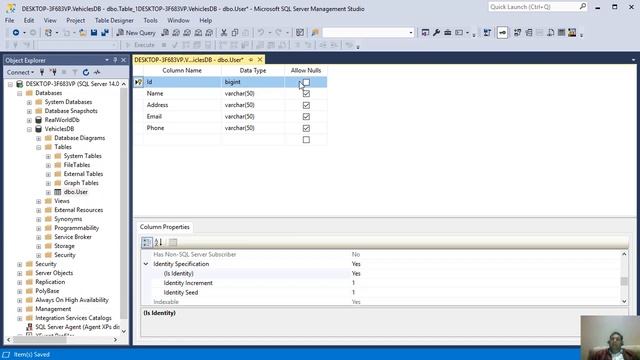The width and height of the screenshot is (640, 360).
Task: Open the View menu
Action: 50,20
